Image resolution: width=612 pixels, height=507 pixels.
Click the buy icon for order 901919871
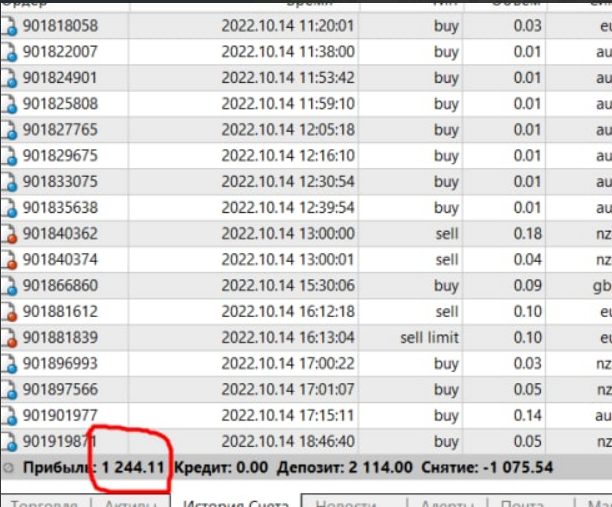[x=9, y=442]
